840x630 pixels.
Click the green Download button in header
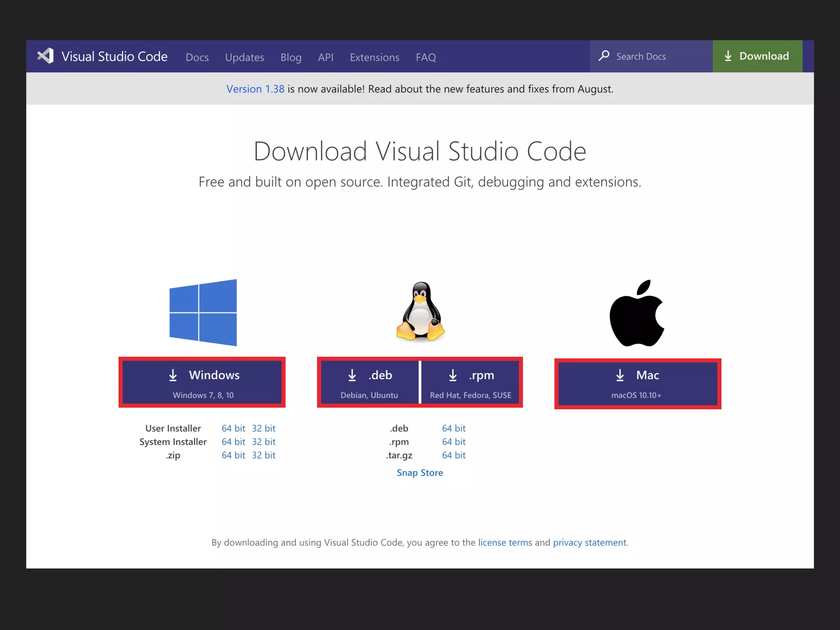pos(757,56)
